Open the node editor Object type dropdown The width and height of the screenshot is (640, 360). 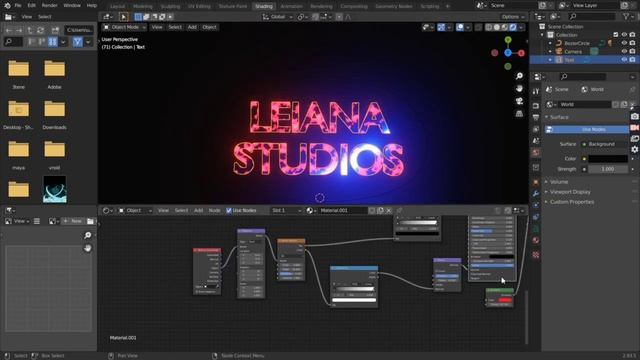pos(136,211)
